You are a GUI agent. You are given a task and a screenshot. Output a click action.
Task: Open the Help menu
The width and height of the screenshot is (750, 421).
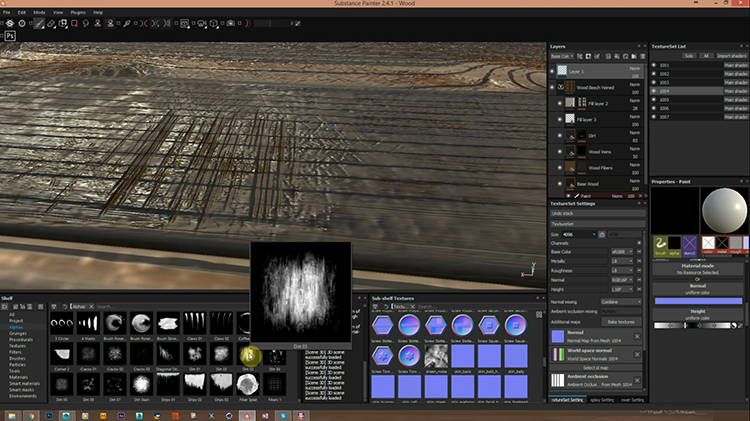point(98,12)
